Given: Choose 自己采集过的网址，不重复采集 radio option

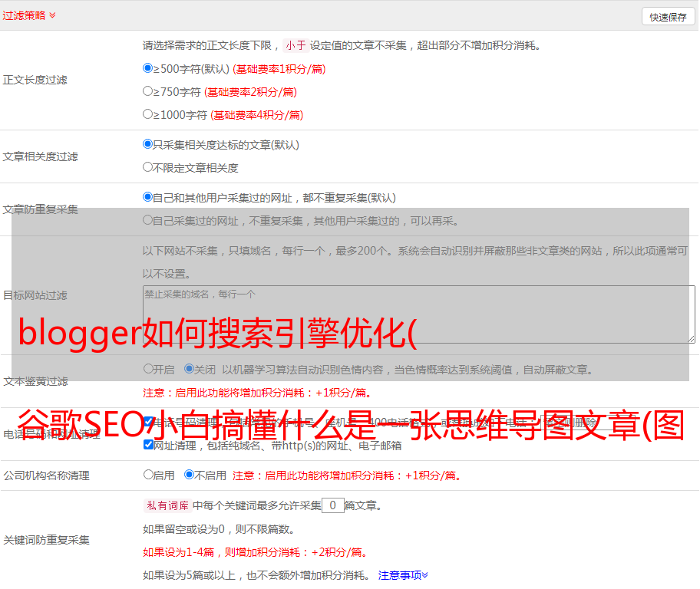Looking at the screenshot, I should [147, 220].
